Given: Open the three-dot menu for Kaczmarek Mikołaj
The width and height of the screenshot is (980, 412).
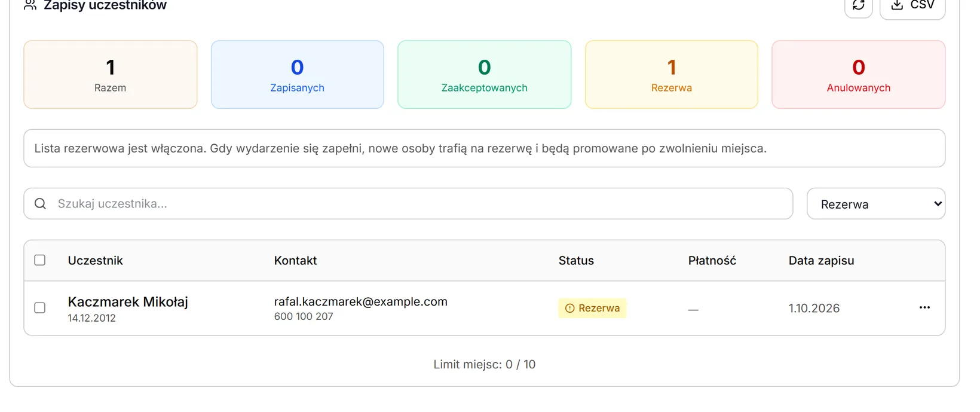Looking at the screenshot, I should pyautogui.click(x=924, y=307).
